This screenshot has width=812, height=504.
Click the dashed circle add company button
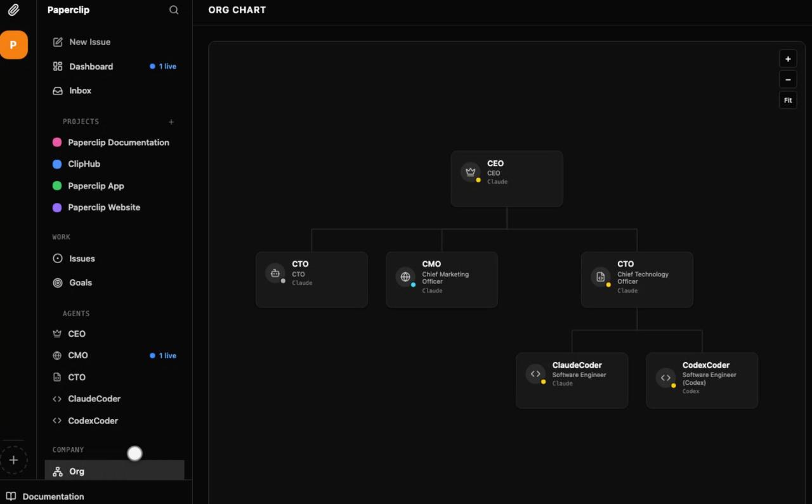coord(13,460)
